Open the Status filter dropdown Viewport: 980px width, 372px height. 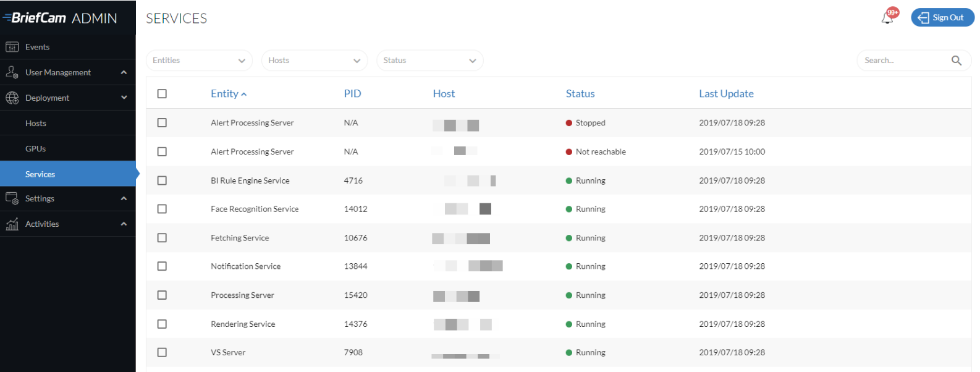click(429, 61)
